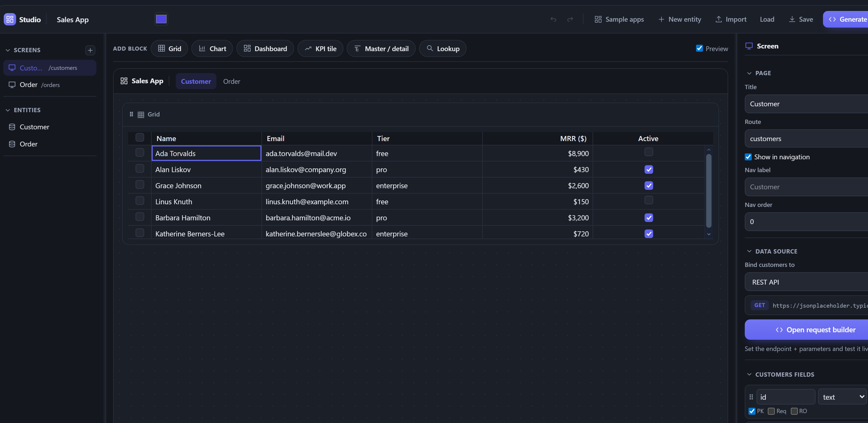The image size is (868, 423).
Task: Click the Grid block table icon
Action: (x=141, y=115)
